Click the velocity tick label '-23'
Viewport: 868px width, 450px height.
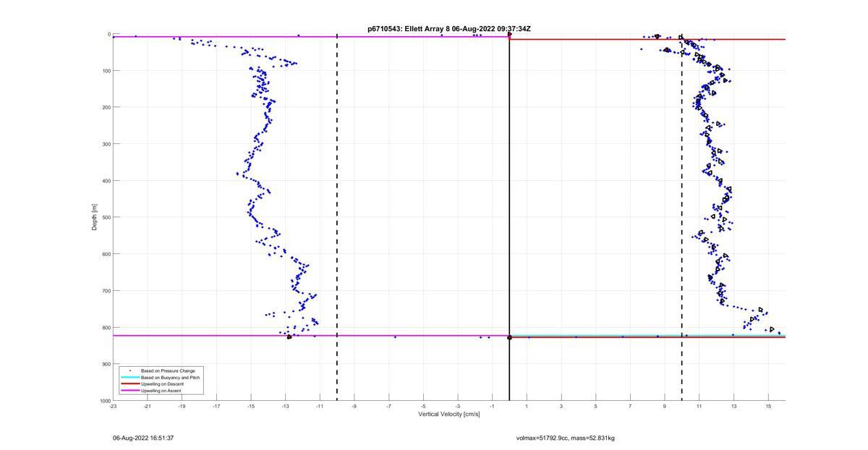[113, 407]
